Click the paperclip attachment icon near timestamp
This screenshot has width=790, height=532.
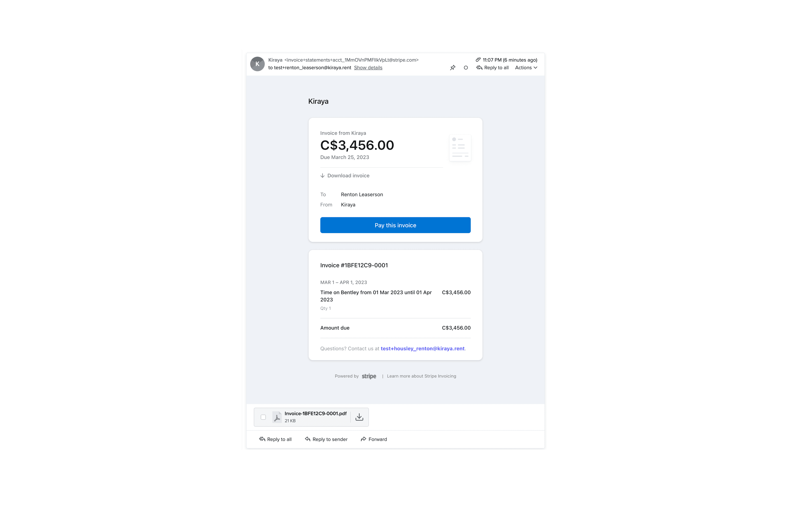pyautogui.click(x=478, y=60)
